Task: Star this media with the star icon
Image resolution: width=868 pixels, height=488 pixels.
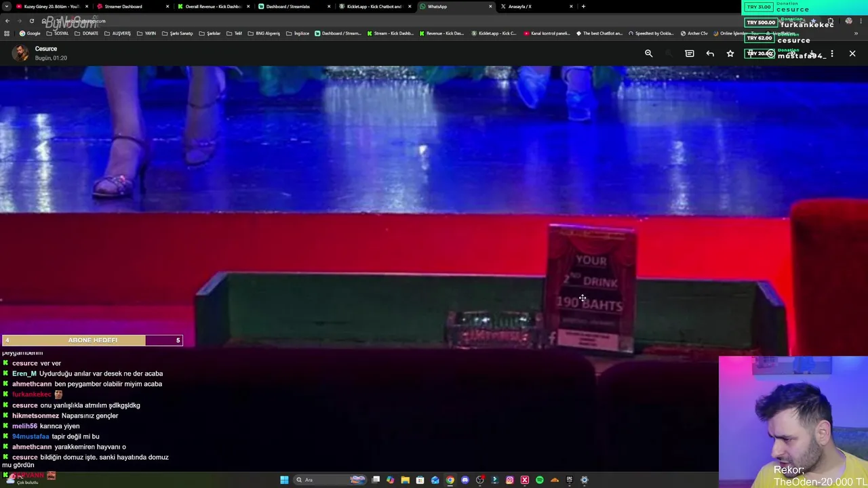Action: tap(730, 54)
